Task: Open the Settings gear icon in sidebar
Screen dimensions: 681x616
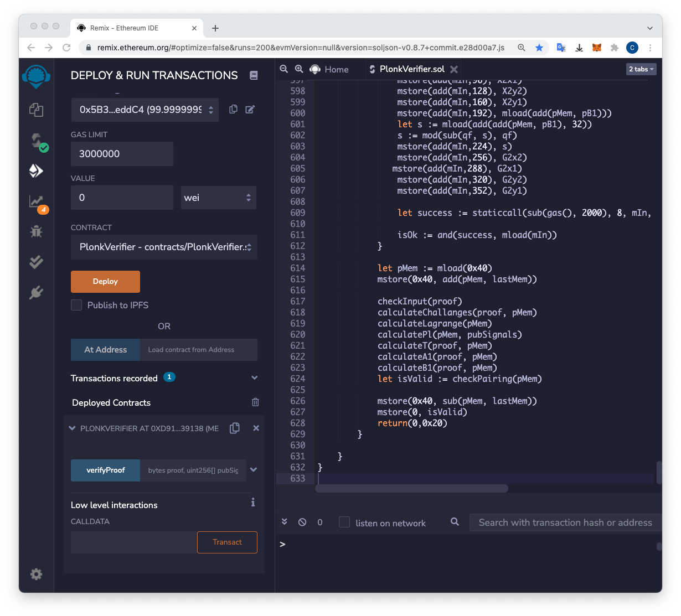Action: [x=37, y=574]
